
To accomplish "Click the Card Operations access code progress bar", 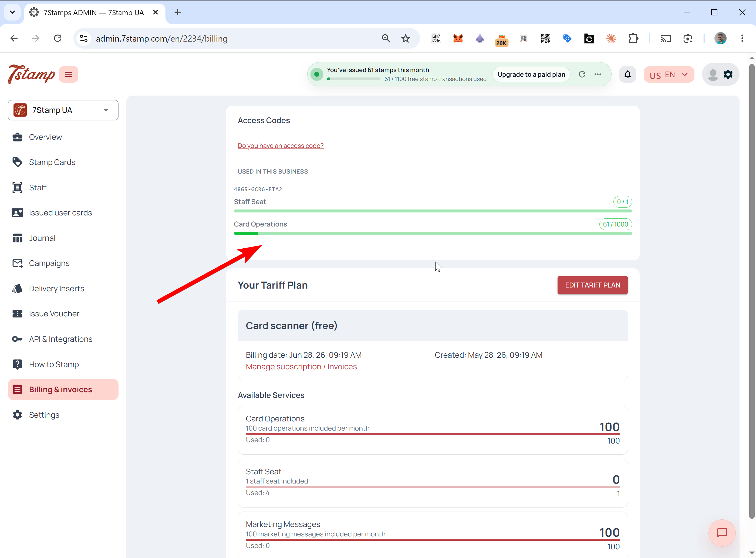I will [x=433, y=234].
